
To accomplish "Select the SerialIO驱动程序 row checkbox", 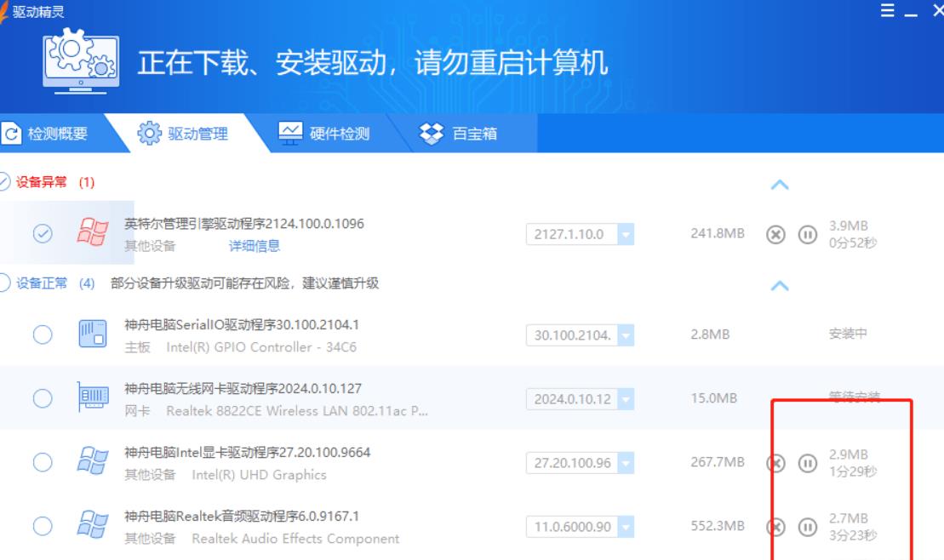I will (43, 334).
